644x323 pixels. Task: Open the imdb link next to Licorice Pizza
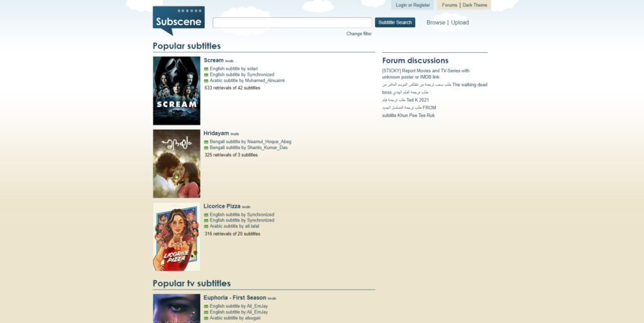(x=246, y=207)
